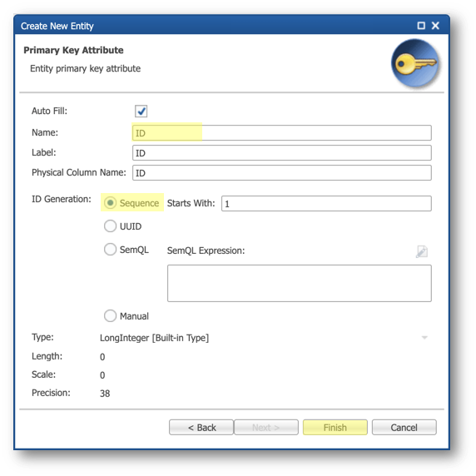The image size is (476, 476).
Task: Click the golden key wizard icon
Action: pyautogui.click(x=415, y=63)
